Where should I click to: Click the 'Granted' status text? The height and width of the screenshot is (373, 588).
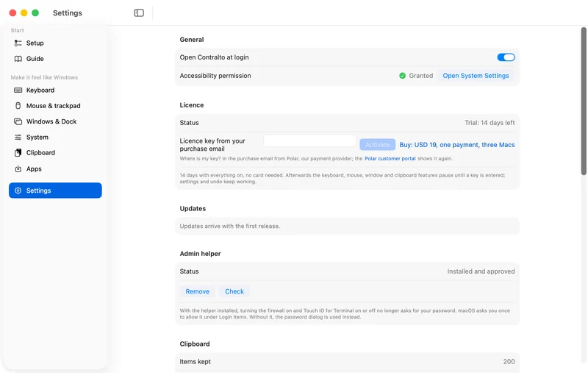pos(420,76)
